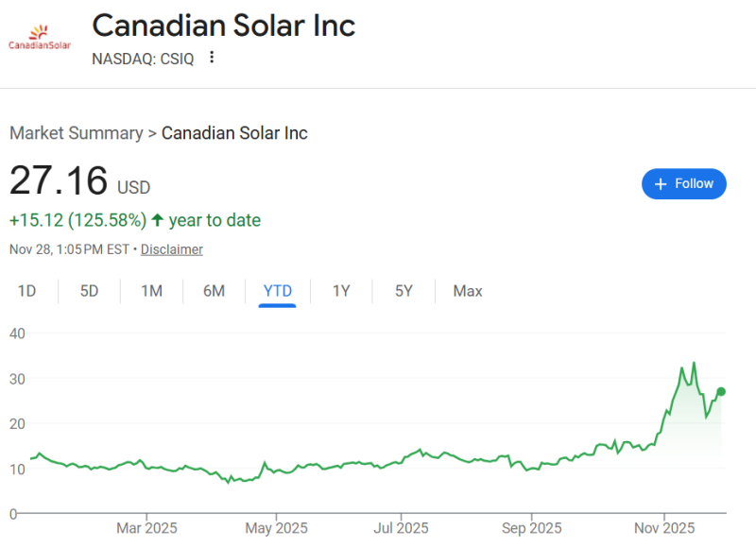The image size is (756, 547).
Task: Click the green current price dot on chart
Action: click(721, 391)
